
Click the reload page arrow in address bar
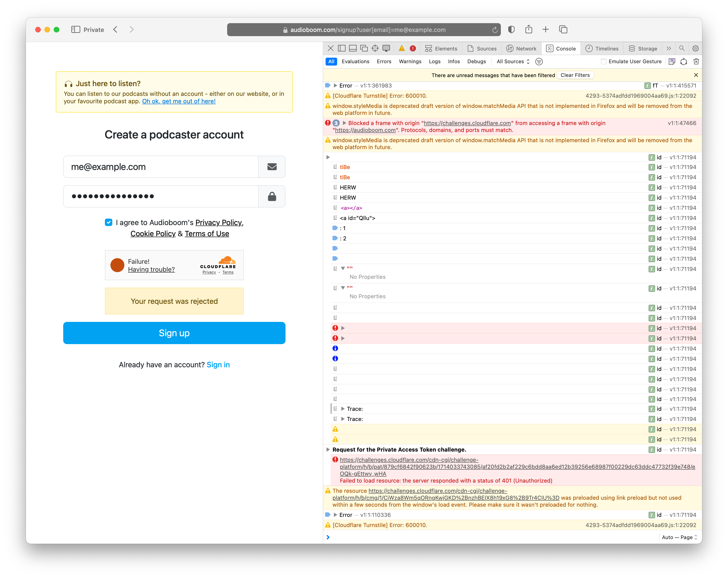click(x=495, y=30)
